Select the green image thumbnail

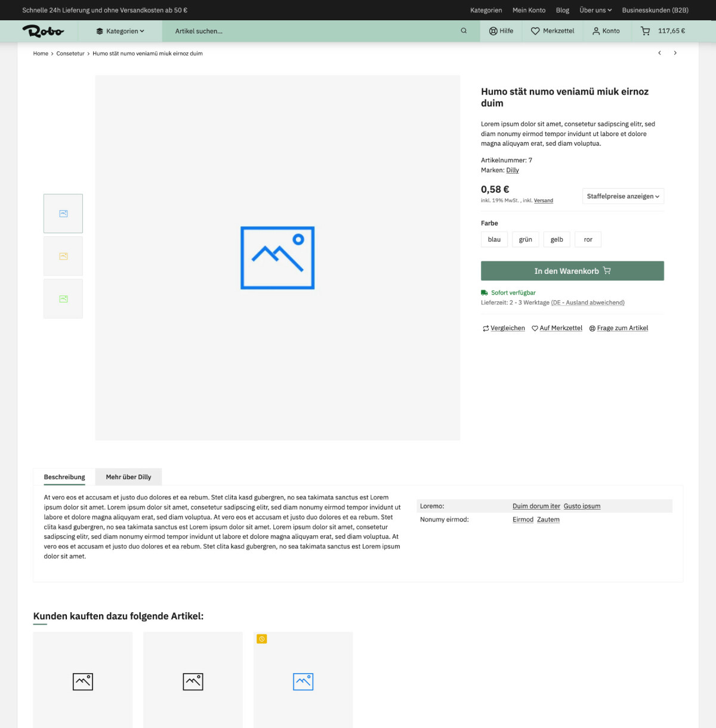click(63, 299)
